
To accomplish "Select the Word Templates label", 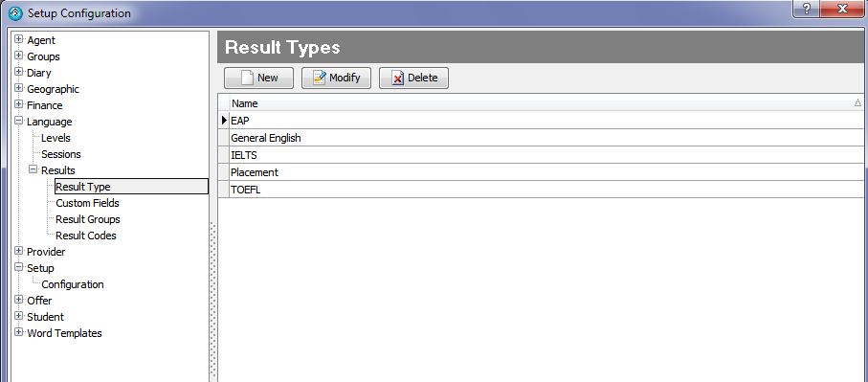I will pos(64,333).
